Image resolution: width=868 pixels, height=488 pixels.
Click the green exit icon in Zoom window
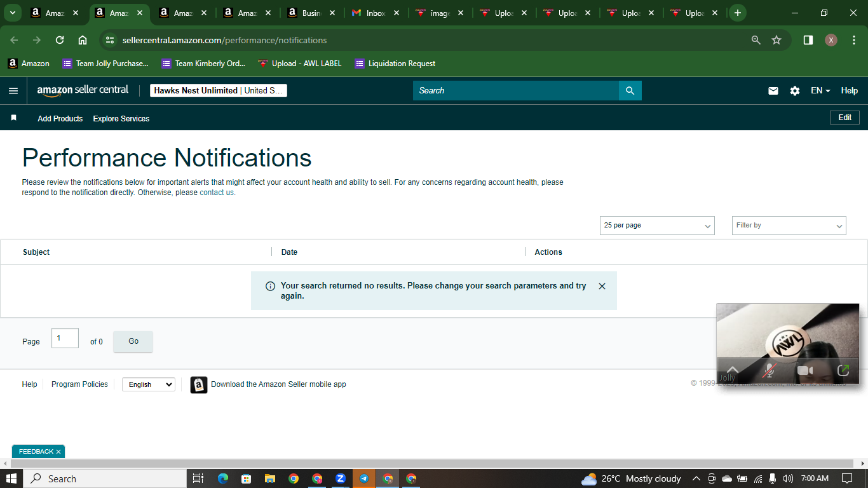click(843, 370)
